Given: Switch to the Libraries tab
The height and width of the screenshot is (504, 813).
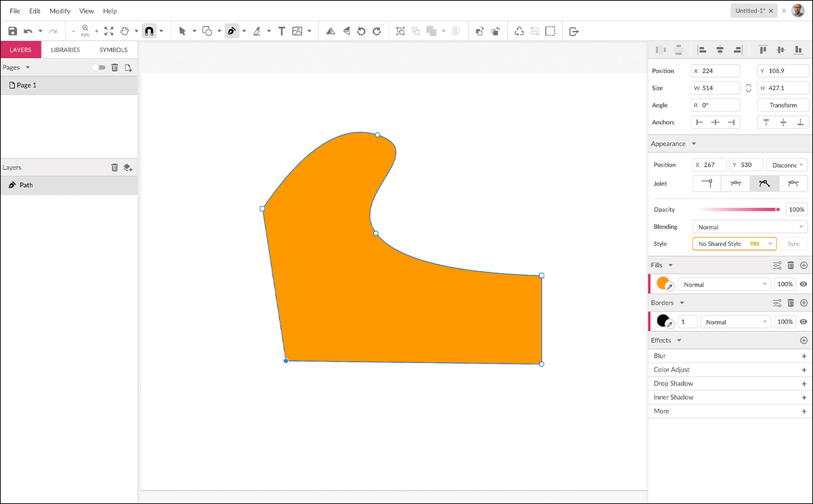Looking at the screenshot, I should [x=66, y=49].
